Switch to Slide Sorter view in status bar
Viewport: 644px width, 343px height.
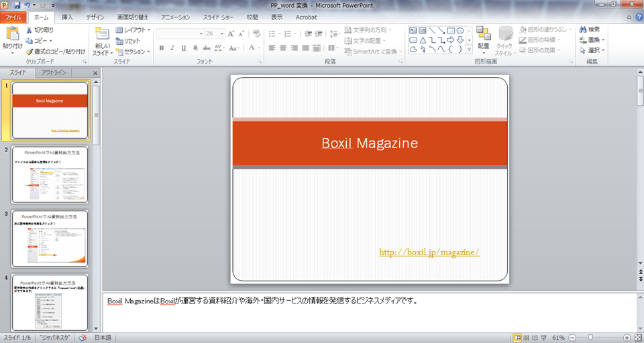(x=528, y=338)
